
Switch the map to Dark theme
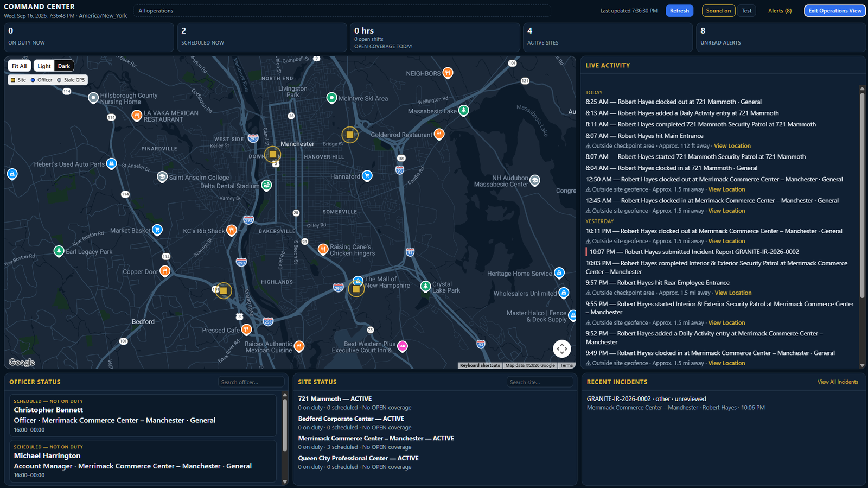(x=64, y=66)
